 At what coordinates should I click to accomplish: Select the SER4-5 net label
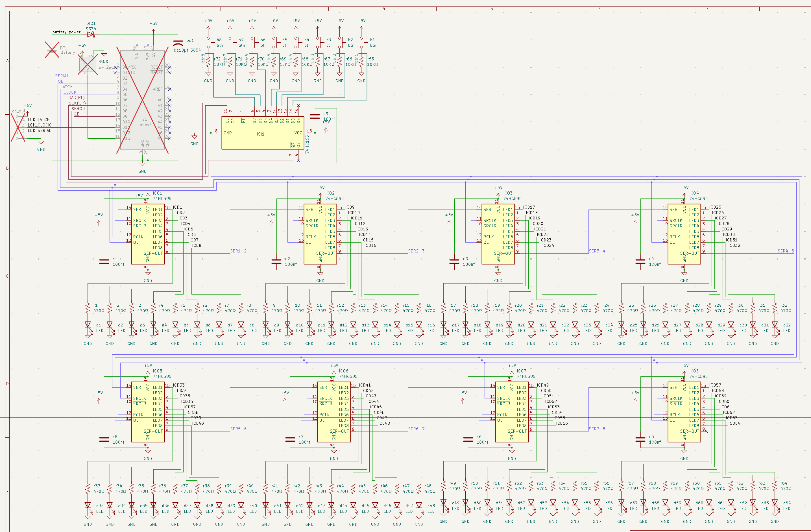tap(785, 251)
